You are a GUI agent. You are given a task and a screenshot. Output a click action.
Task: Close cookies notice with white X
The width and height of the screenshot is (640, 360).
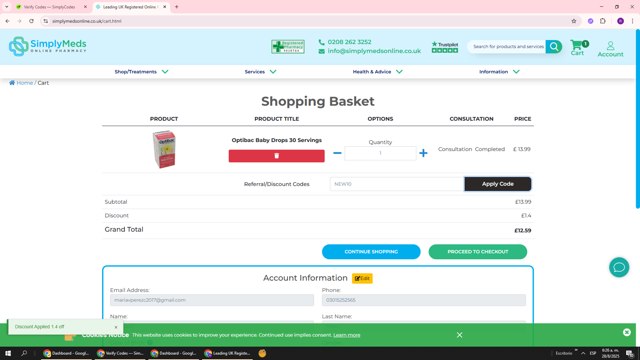pos(459,335)
